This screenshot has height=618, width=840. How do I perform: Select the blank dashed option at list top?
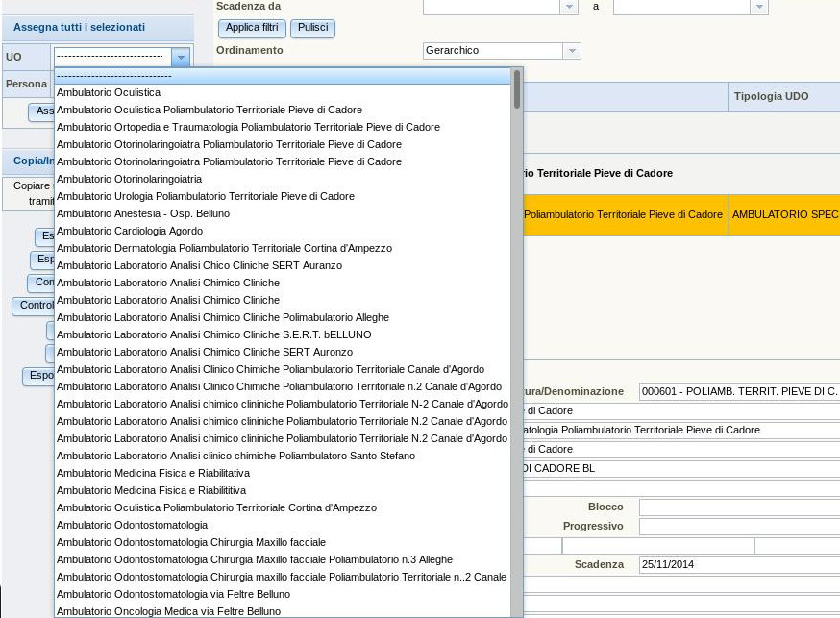coord(114,75)
